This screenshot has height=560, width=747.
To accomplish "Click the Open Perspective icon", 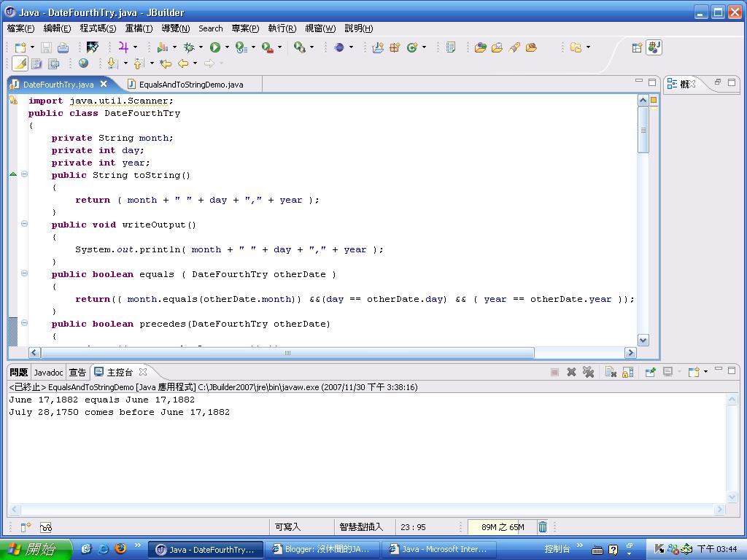I will [x=637, y=47].
